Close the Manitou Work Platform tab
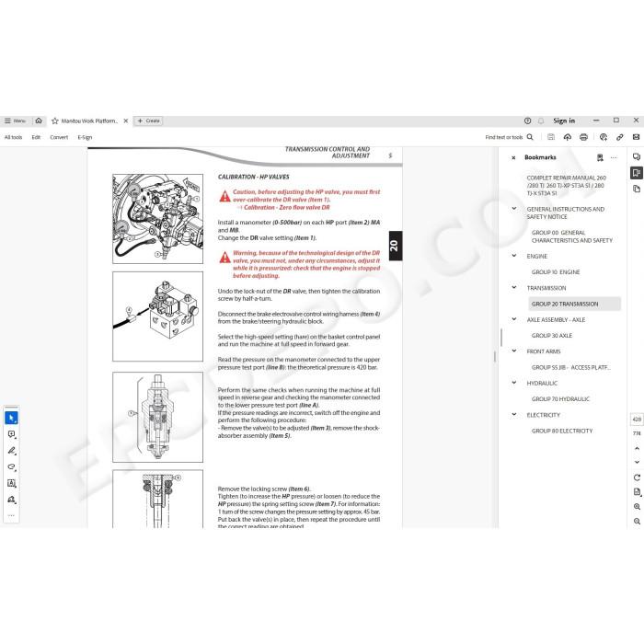The height and width of the screenshot is (644, 644). 126,121
